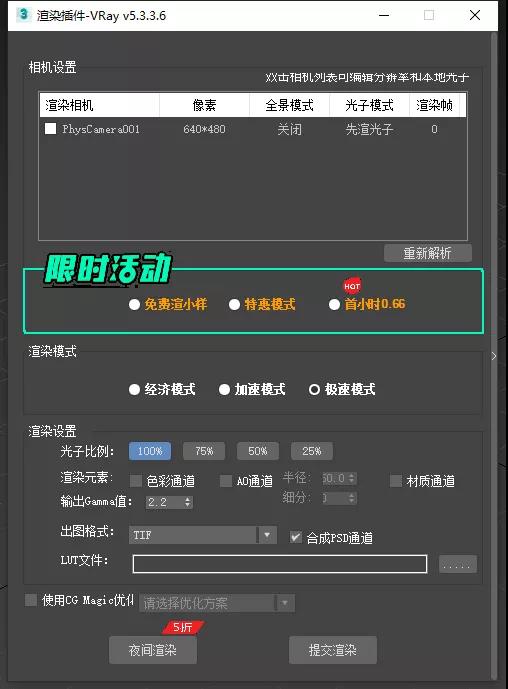Click the LUT文件 path input field
The image size is (508, 689).
click(x=279, y=564)
